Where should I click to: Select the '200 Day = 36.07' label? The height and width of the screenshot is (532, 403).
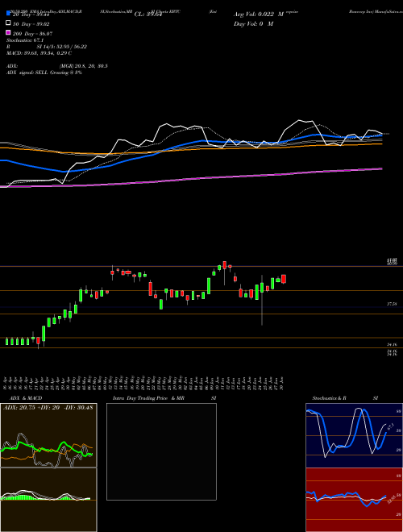tap(33, 34)
